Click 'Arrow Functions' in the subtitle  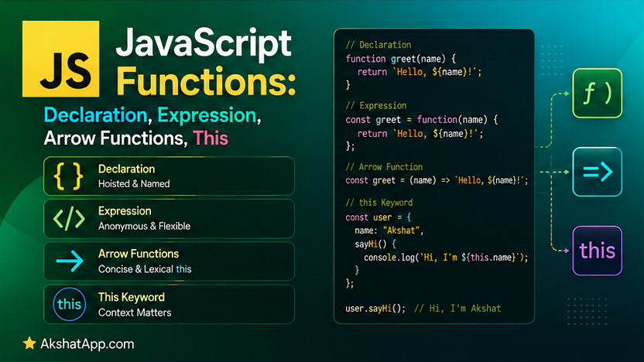click(113, 138)
